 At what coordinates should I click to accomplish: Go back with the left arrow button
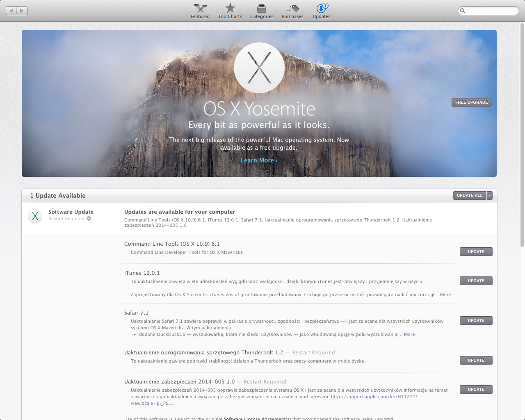click(x=11, y=11)
